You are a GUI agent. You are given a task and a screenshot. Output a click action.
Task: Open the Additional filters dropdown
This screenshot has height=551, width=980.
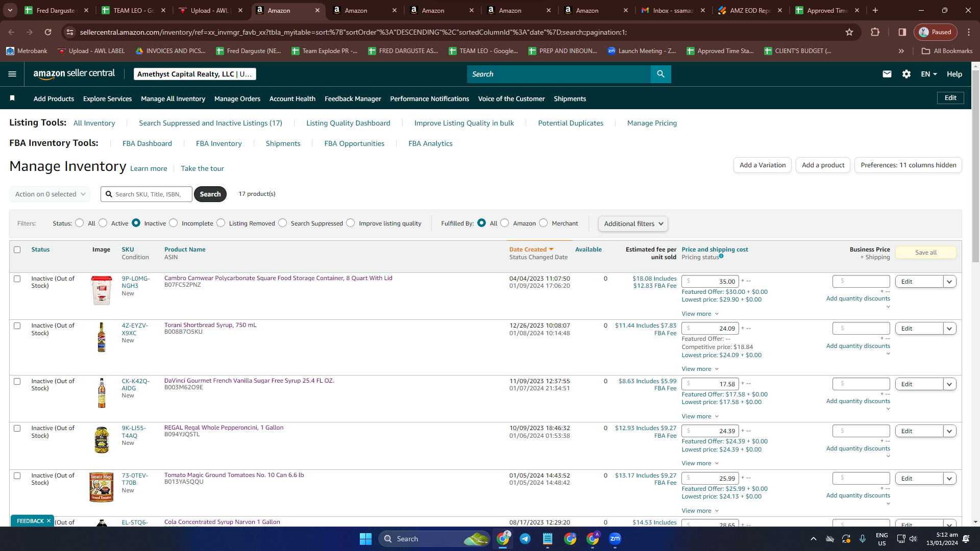pos(633,223)
